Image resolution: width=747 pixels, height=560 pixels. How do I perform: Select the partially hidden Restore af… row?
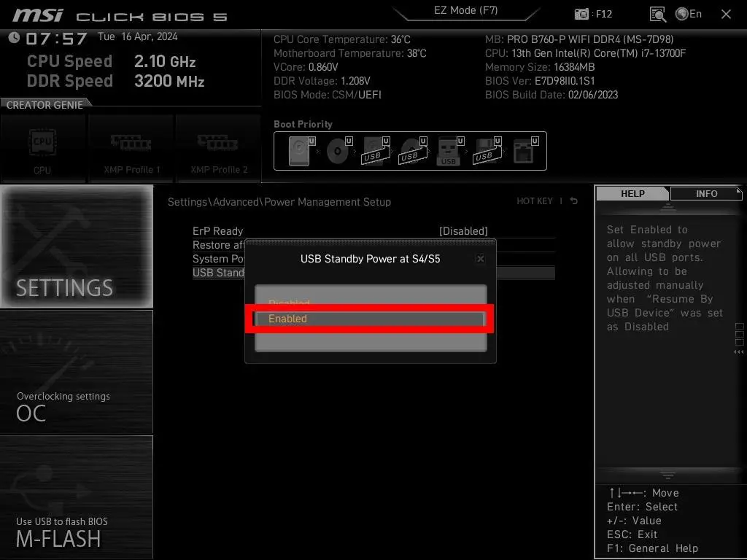coord(218,245)
